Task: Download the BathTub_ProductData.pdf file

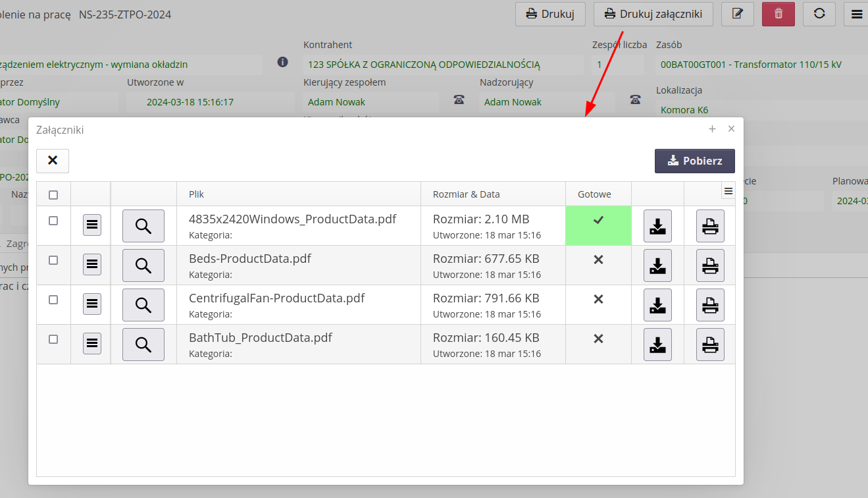Action: (x=657, y=345)
